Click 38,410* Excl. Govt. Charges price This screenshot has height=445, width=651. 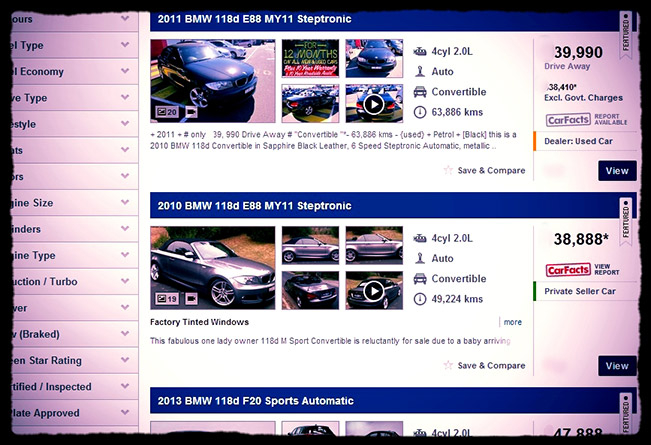click(562, 87)
